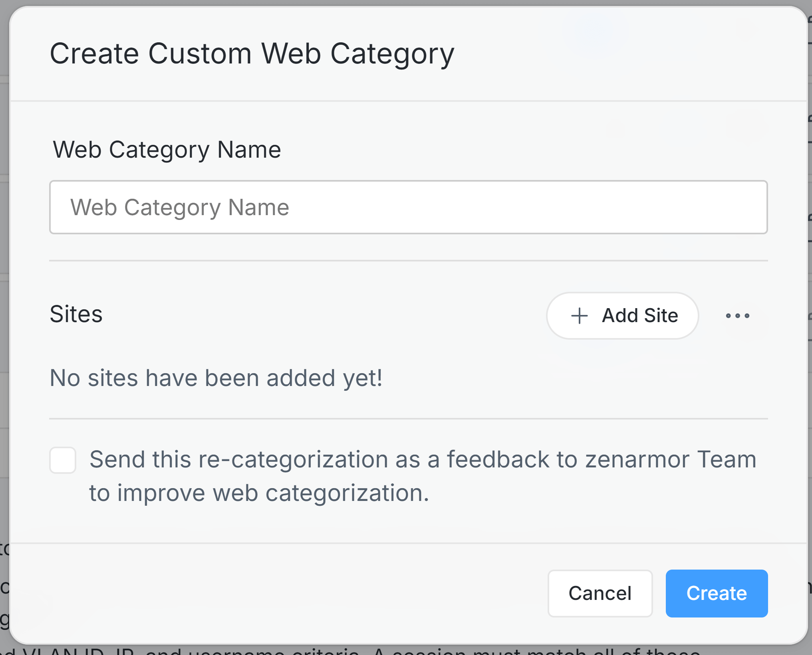
Task: Open the three-dot options menu next to Add Site
Action: coord(737,316)
